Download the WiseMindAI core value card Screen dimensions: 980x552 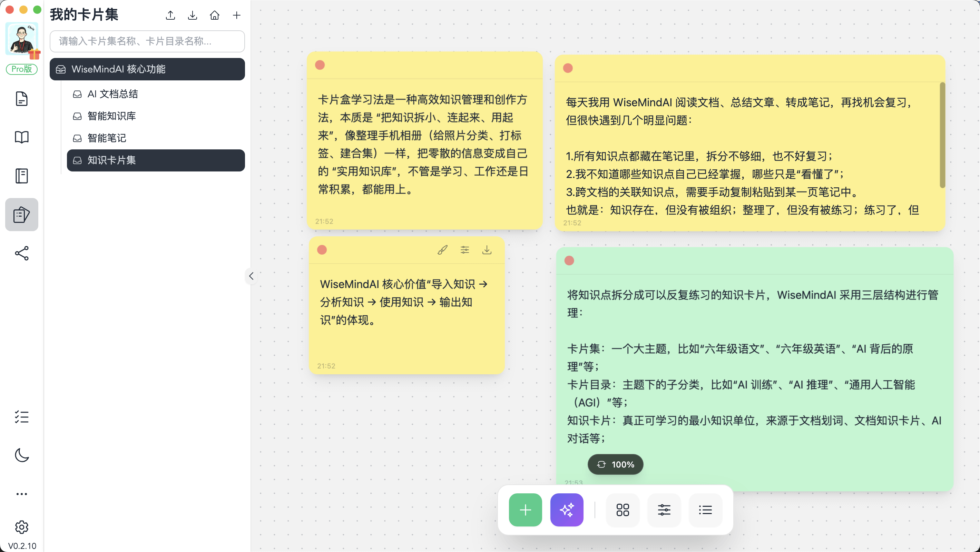(487, 250)
